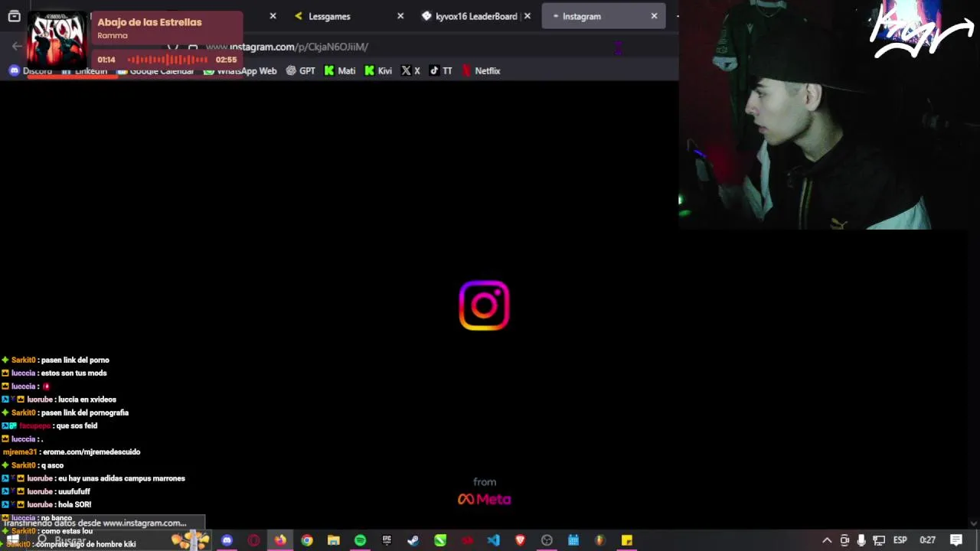Click the SHOW album art thumbnail
980x551 pixels.
[57, 40]
